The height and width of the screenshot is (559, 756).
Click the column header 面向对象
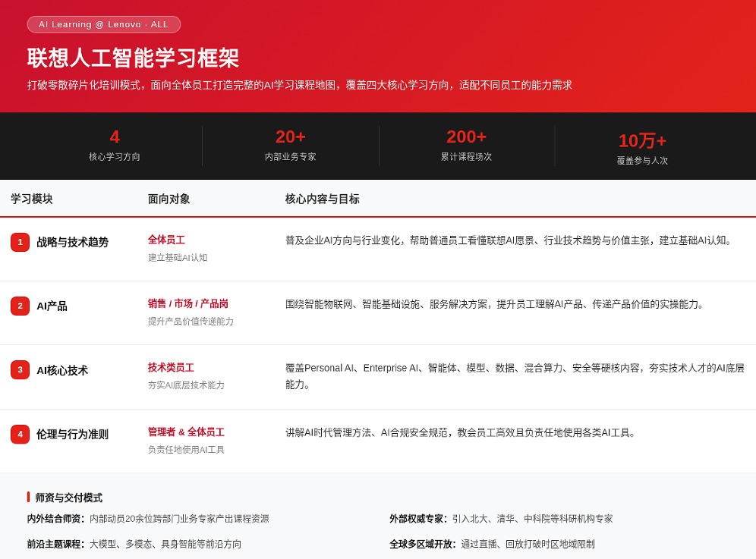[169, 199]
